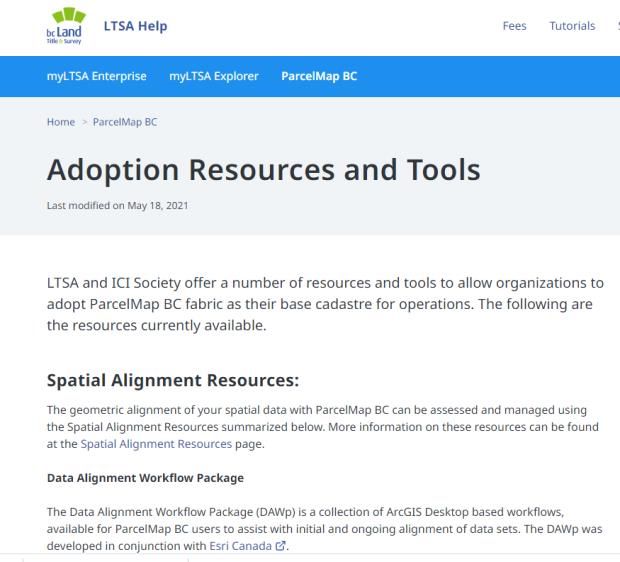Select the myLTSA Explorer tab

tap(214, 76)
